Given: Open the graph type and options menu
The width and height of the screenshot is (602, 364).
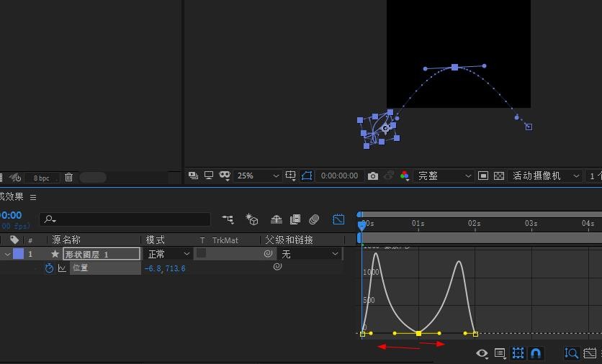Looking at the screenshot, I should click(x=500, y=353).
